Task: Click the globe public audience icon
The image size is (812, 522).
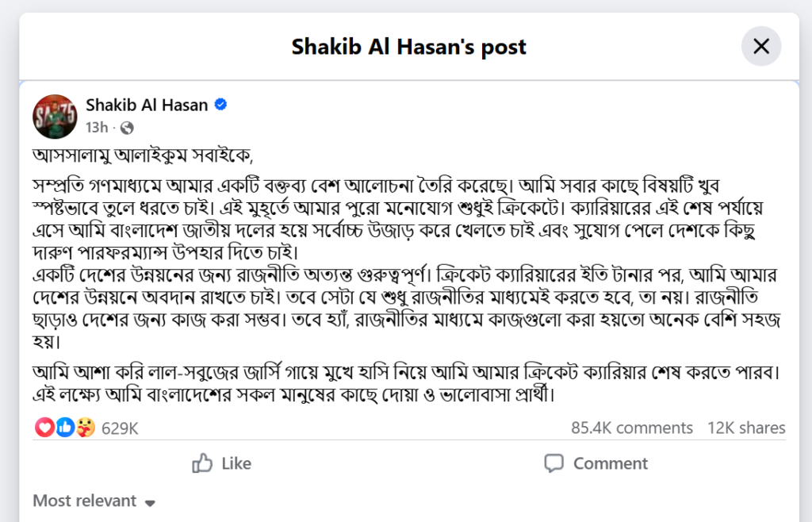Action: tap(126, 128)
